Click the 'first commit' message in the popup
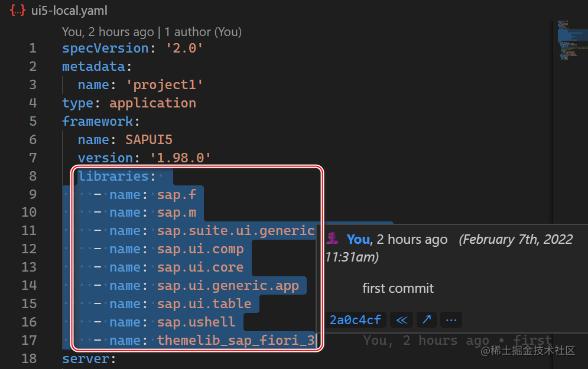The width and height of the screenshot is (588, 369). point(398,288)
